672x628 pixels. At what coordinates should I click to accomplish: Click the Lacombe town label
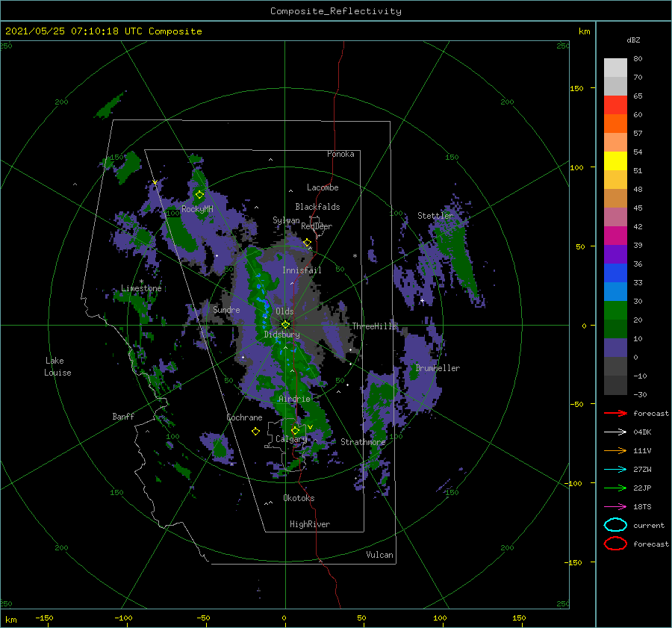point(323,187)
